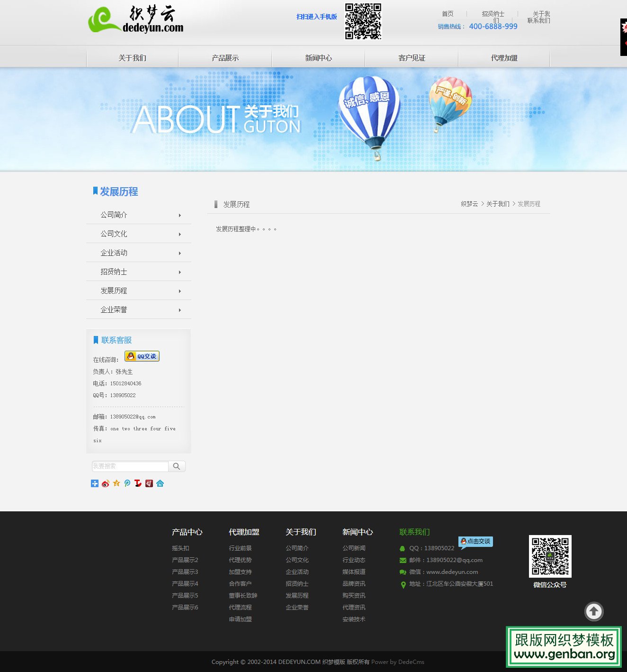Click the QQ交谈 chat button in sidebar

pos(142,356)
